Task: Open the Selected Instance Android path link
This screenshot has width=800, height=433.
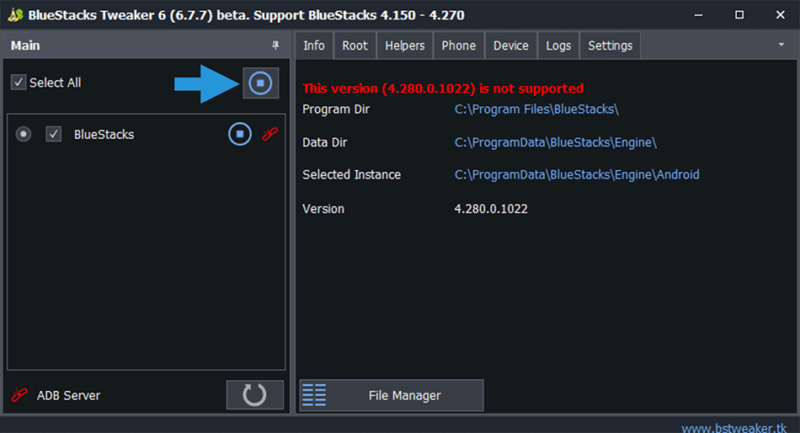Action: click(577, 175)
